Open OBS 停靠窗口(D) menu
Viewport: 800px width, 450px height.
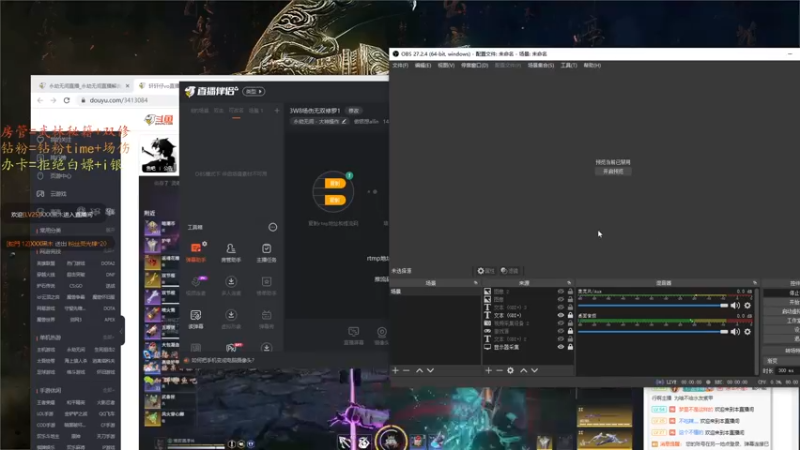474,65
